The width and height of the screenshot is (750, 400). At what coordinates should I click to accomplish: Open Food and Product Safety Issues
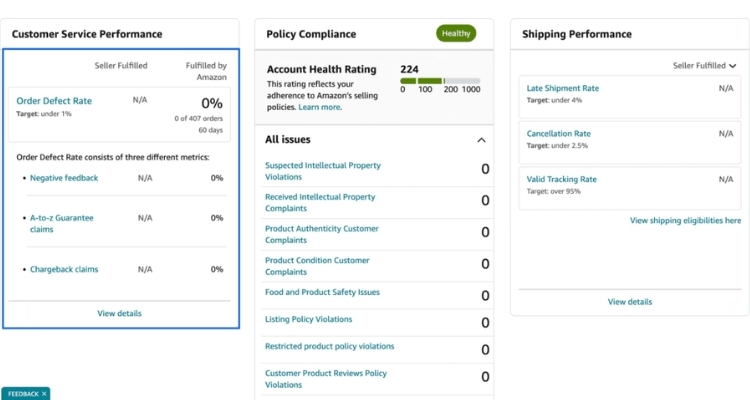tap(322, 292)
